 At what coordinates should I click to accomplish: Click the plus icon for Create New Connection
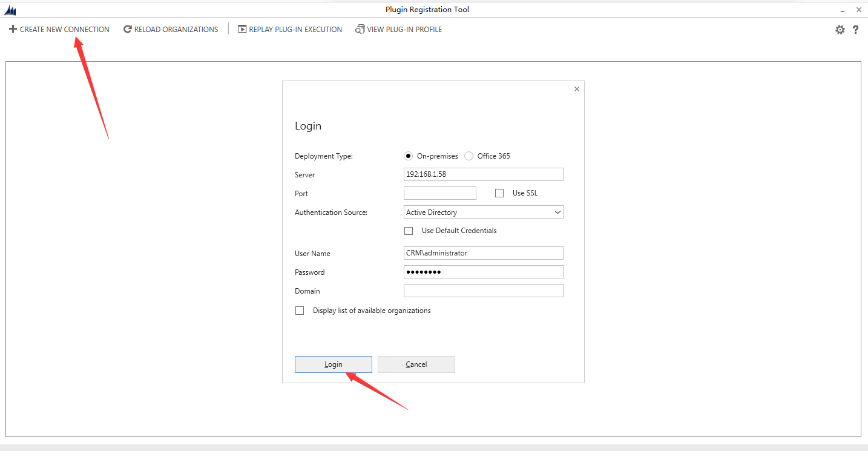click(x=13, y=29)
